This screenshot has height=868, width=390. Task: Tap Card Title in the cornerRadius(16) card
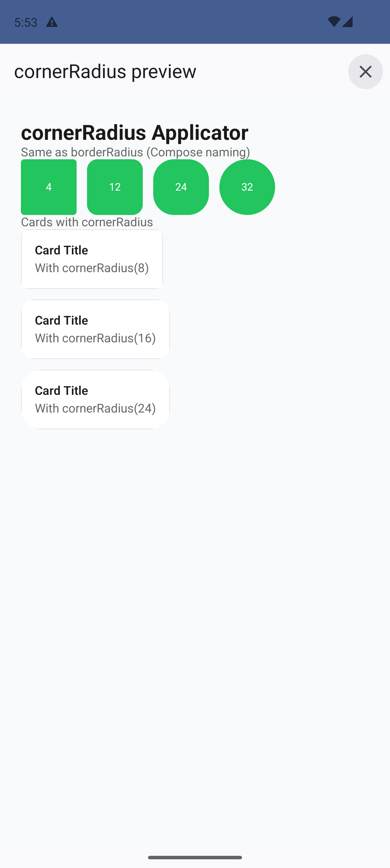pos(61,320)
